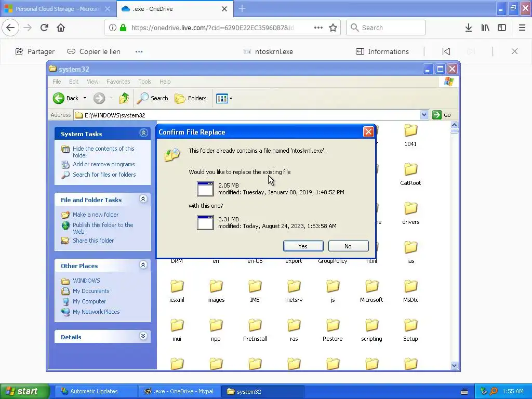
Task: Open the Help menu in system32 window
Action: pyautogui.click(x=165, y=82)
